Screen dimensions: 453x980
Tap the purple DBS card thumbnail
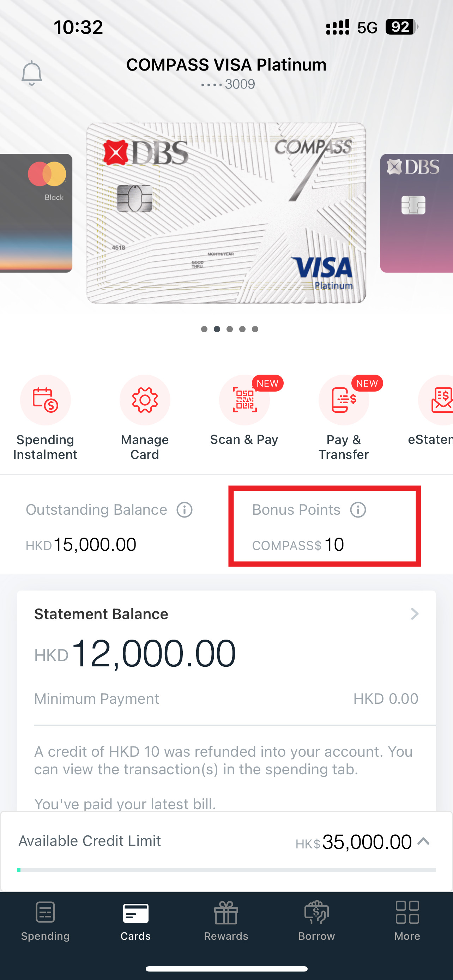pos(417,213)
